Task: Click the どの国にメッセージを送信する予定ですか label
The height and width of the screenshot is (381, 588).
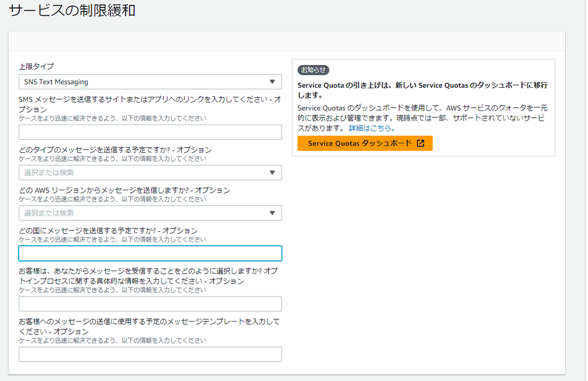Action: pyautogui.click(x=109, y=230)
